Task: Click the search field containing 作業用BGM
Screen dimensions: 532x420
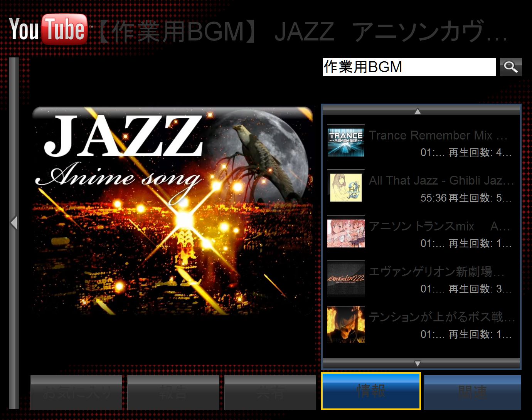Action: pos(409,67)
